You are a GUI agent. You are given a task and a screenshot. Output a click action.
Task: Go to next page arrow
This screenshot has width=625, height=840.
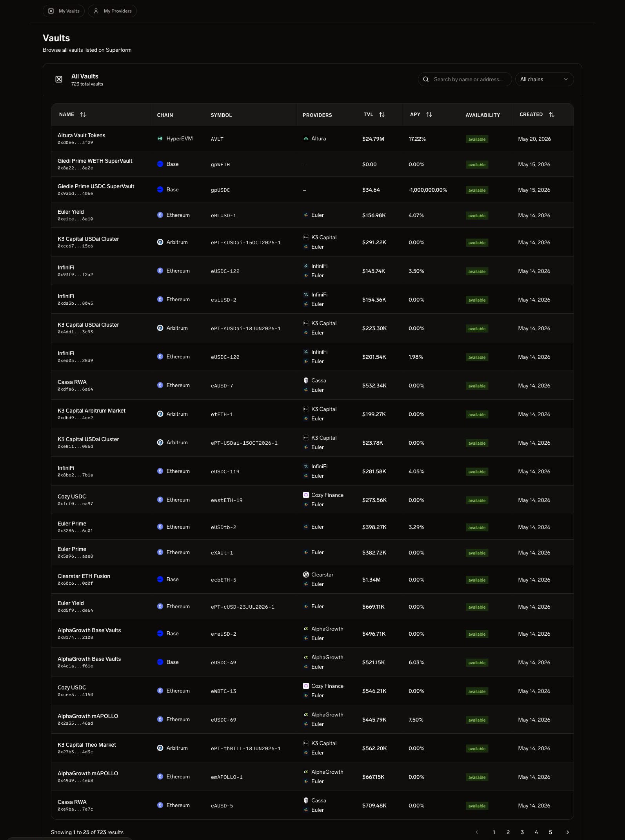(567, 832)
